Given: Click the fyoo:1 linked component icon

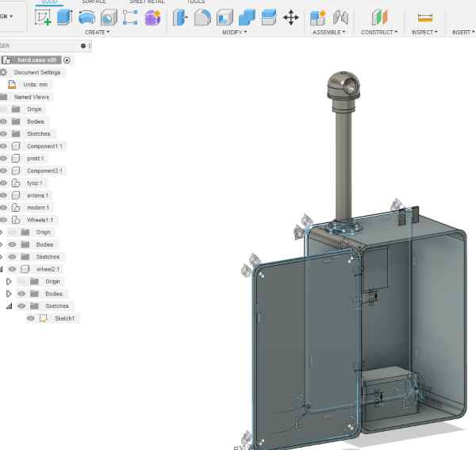Looking at the screenshot, I should click(x=16, y=183).
